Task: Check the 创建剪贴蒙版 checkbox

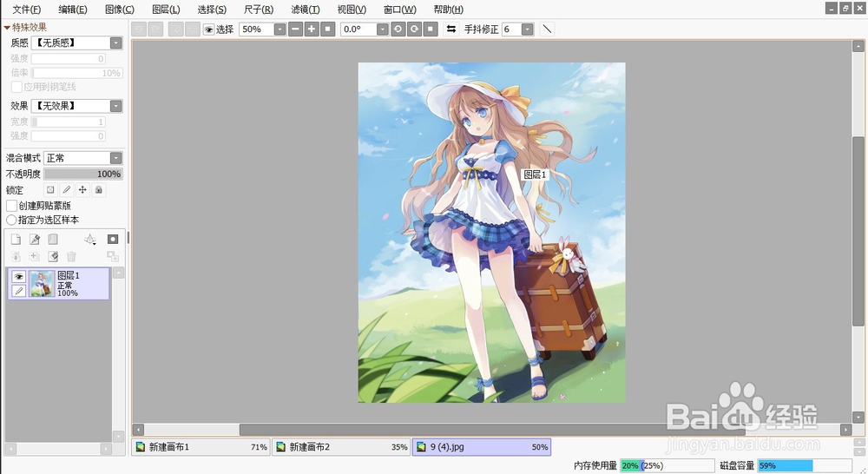Action: [x=11, y=206]
